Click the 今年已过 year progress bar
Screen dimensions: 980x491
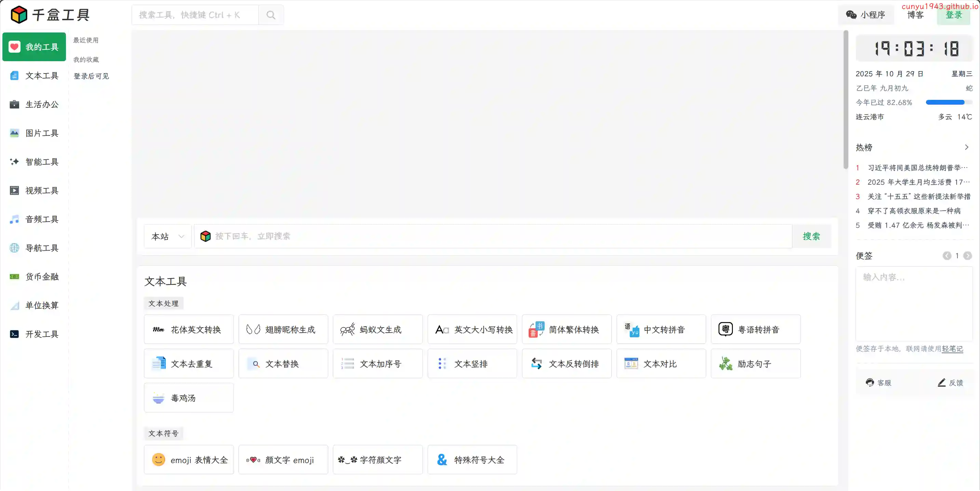(949, 102)
